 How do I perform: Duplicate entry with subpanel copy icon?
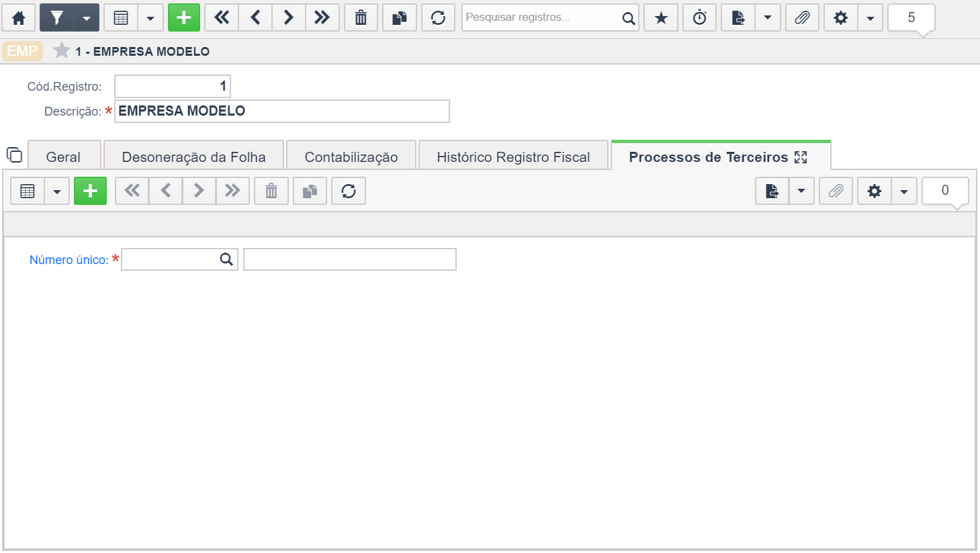tap(310, 191)
